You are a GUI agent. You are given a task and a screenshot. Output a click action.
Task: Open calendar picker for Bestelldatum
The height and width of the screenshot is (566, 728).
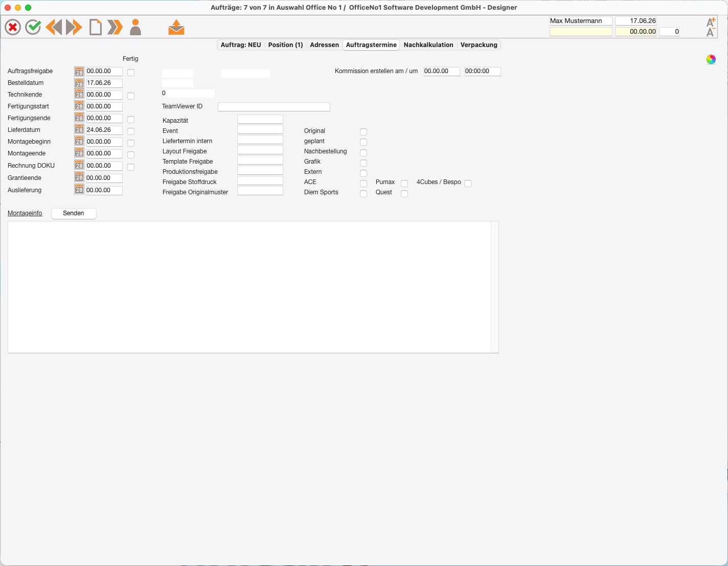click(x=79, y=83)
